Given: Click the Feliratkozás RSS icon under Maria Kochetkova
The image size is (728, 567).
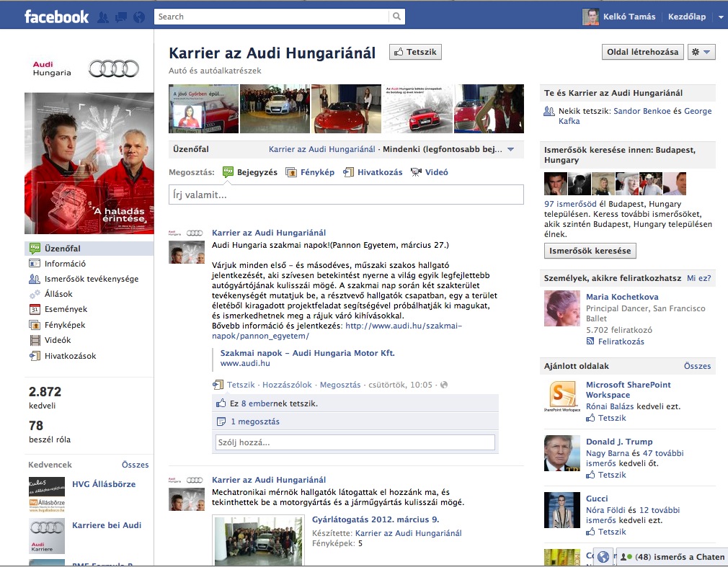Looking at the screenshot, I should tap(590, 341).
